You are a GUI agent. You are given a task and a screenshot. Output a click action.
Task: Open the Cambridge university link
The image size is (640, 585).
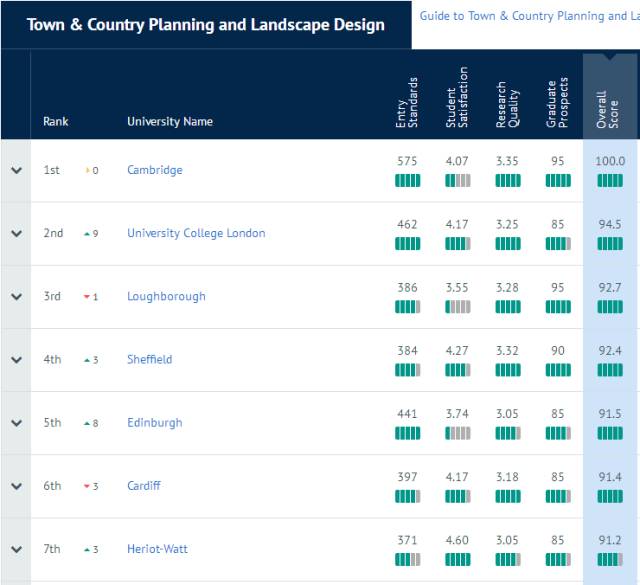click(x=155, y=170)
